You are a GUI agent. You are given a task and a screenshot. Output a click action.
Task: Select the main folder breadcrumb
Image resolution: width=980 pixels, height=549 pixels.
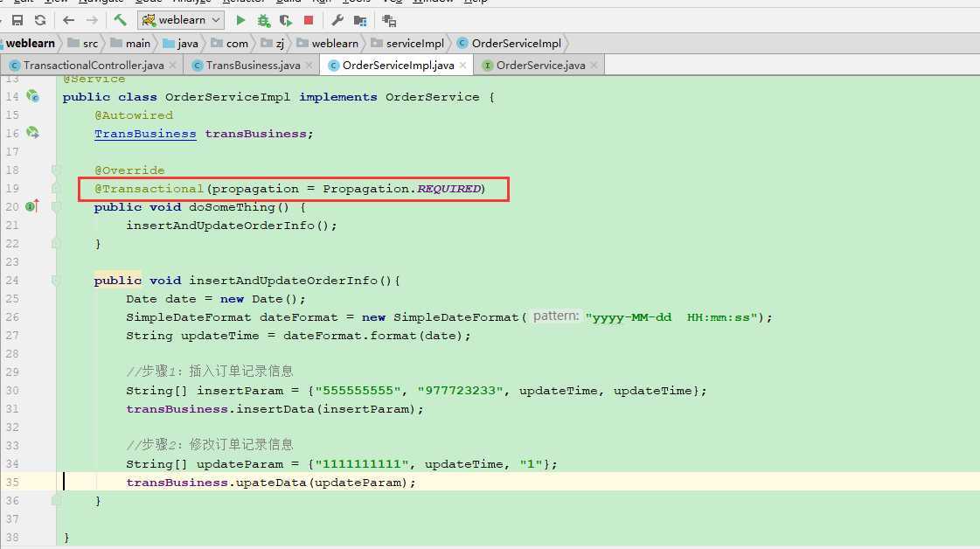click(x=130, y=43)
